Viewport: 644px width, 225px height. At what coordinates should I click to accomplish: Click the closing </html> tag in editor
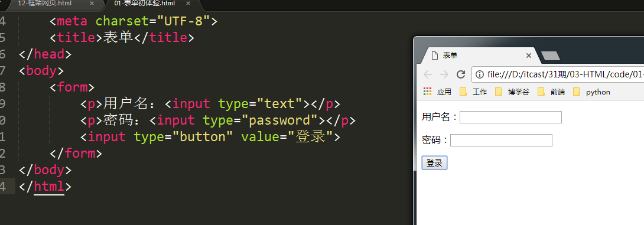click(45, 187)
